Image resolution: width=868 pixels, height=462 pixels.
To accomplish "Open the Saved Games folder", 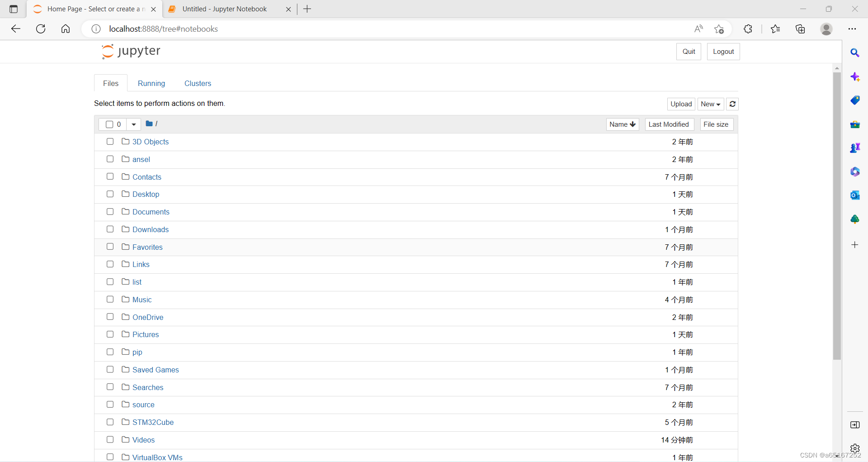I will point(156,370).
